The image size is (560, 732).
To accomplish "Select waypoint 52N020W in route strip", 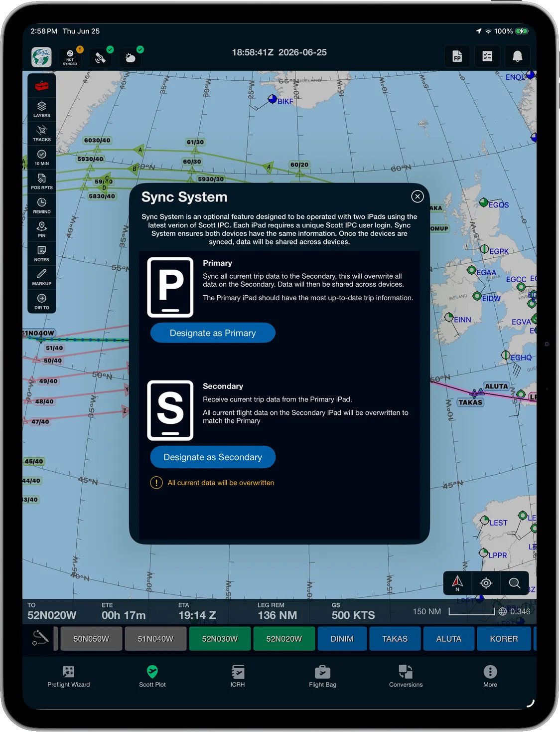I will 284,639.
